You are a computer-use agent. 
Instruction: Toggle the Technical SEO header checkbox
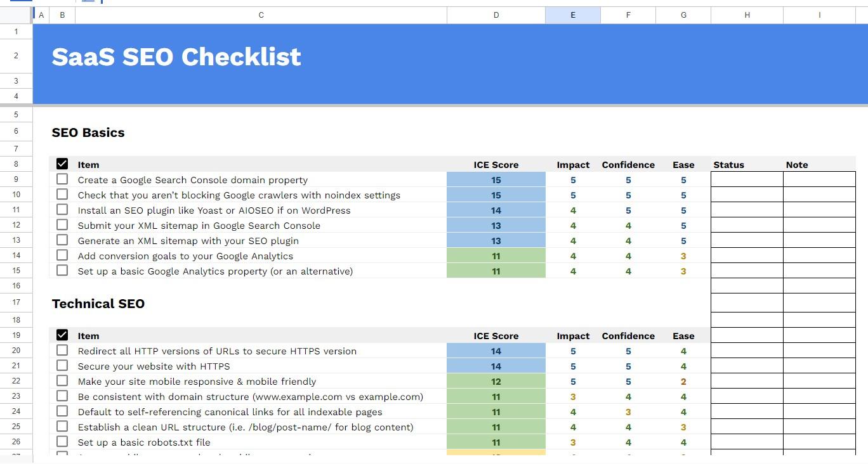[62, 335]
